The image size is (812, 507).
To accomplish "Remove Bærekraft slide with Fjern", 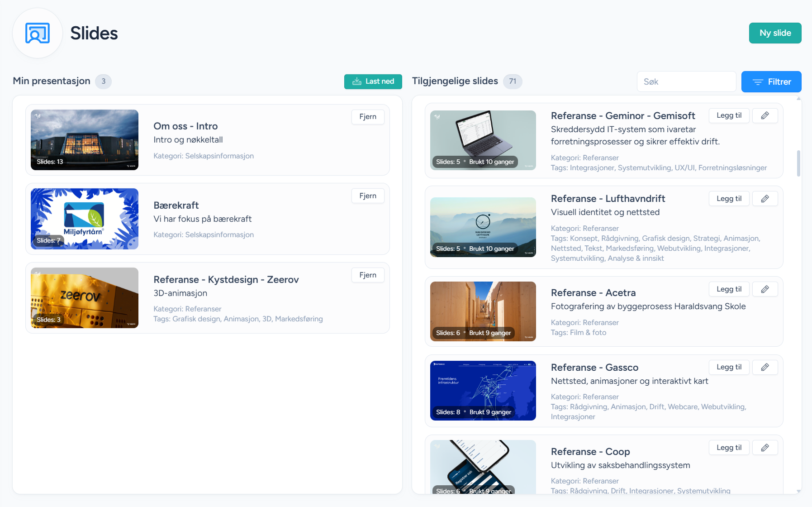I will point(367,196).
